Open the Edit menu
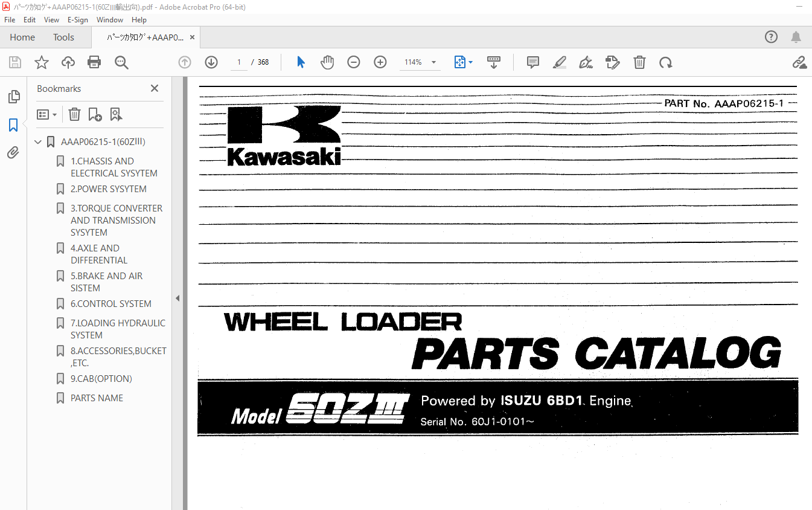 pos(30,20)
